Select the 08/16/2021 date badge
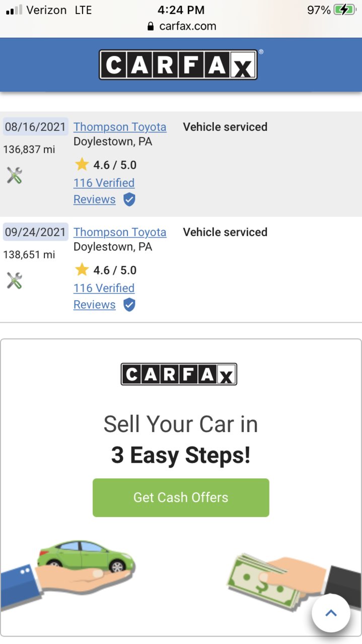 pos(35,126)
